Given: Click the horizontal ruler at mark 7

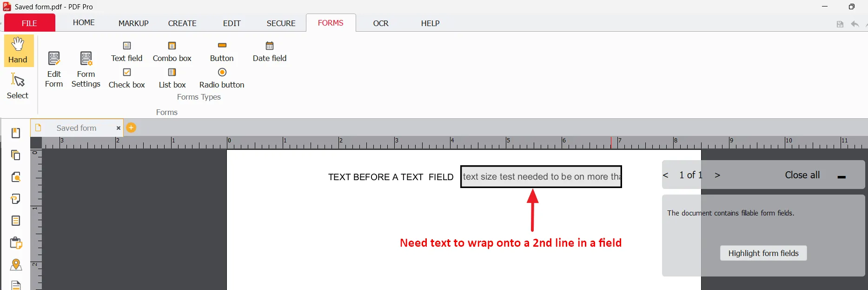Looking at the screenshot, I should pos(619,142).
